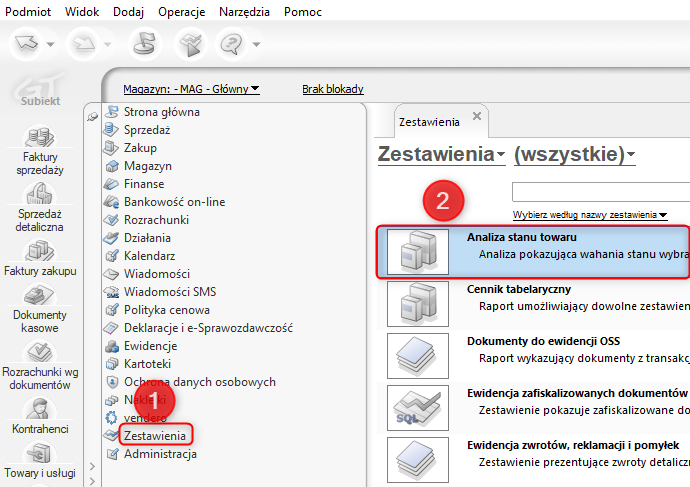This screenshot has height=487, width=690.
Task: Select Strona główna in module list
Action: pyautogui.click(x=161, y=112)
